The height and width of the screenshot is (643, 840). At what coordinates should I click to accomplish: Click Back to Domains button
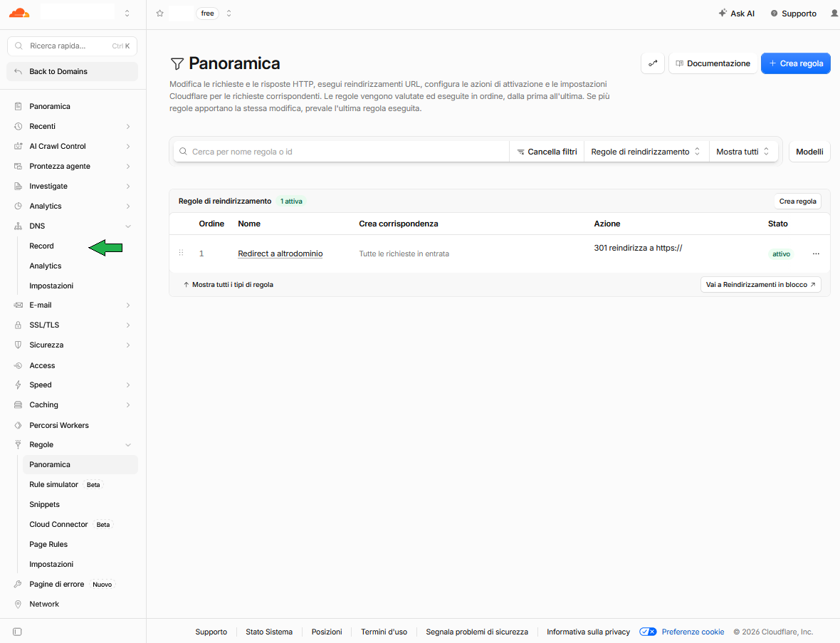[73, 71]
